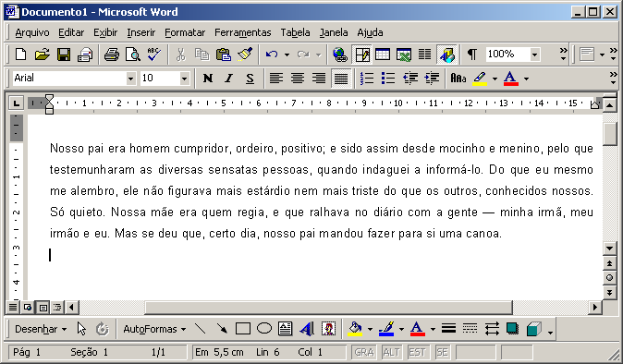This screenshot has height=364, width=623.
Task: Increase indent of the paragraph
Action: [x=432, y=79]
